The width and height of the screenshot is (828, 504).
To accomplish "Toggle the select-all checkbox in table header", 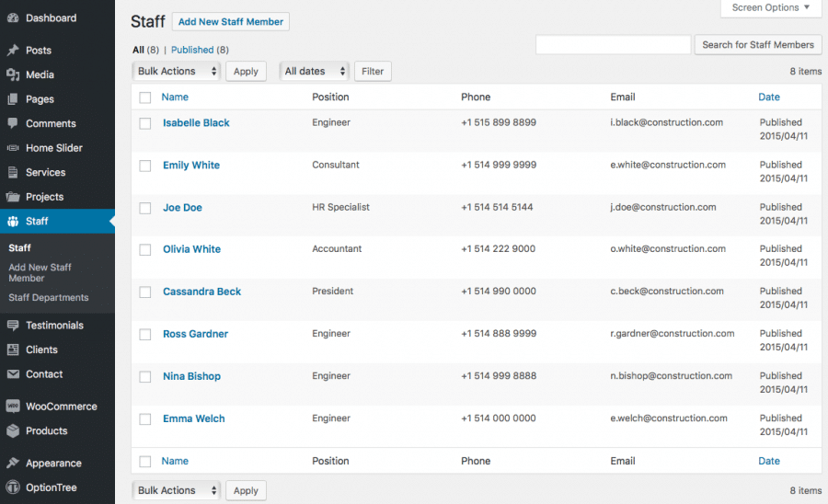I will coord(145,97).
